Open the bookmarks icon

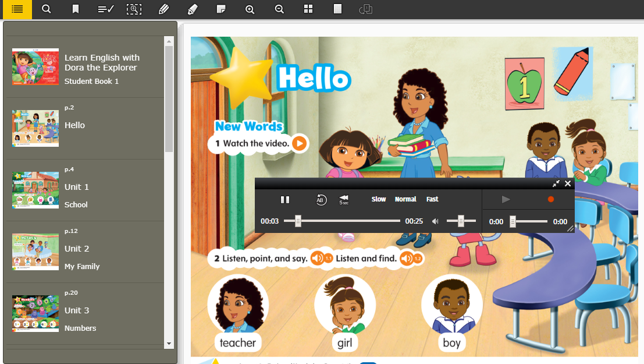[76, 9]
